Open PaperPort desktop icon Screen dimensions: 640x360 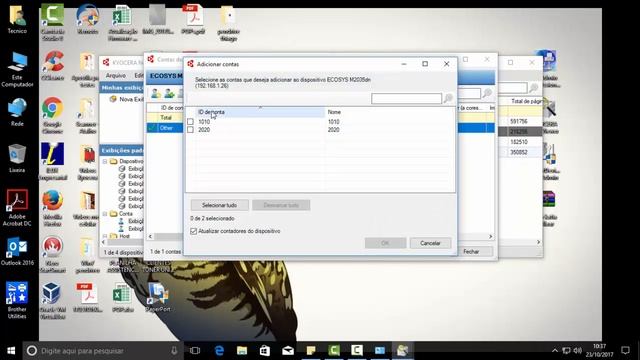(x=158, y=298)
